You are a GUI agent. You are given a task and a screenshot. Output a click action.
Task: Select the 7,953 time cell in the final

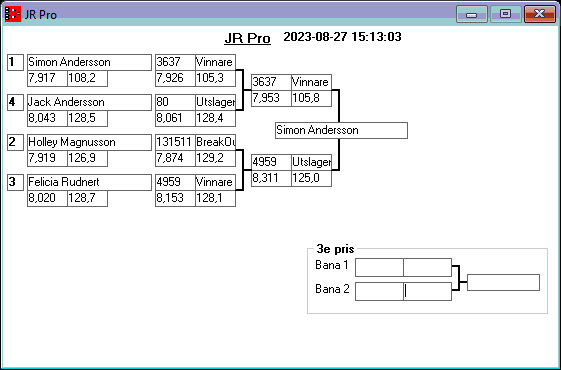click(x=271, y=98)
